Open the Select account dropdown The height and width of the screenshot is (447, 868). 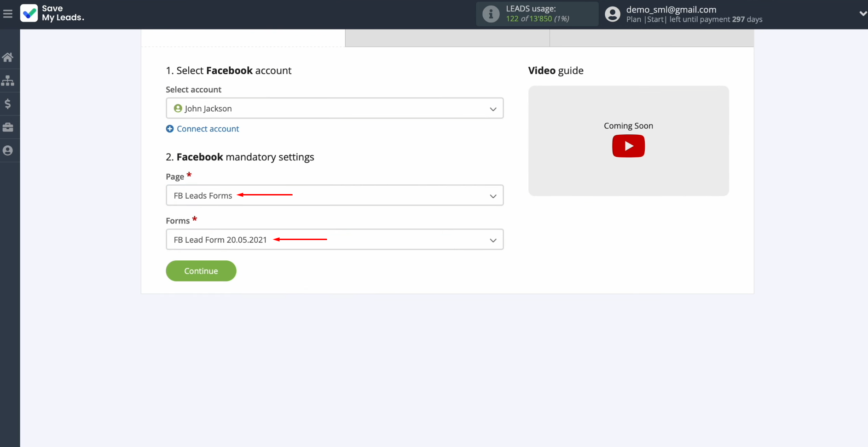click(x=335, y=108)
